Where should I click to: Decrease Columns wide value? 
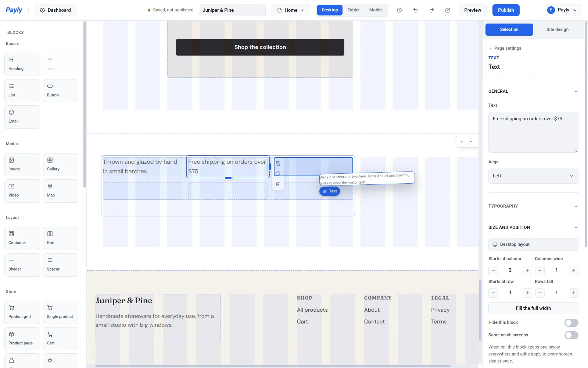[540, 270]
